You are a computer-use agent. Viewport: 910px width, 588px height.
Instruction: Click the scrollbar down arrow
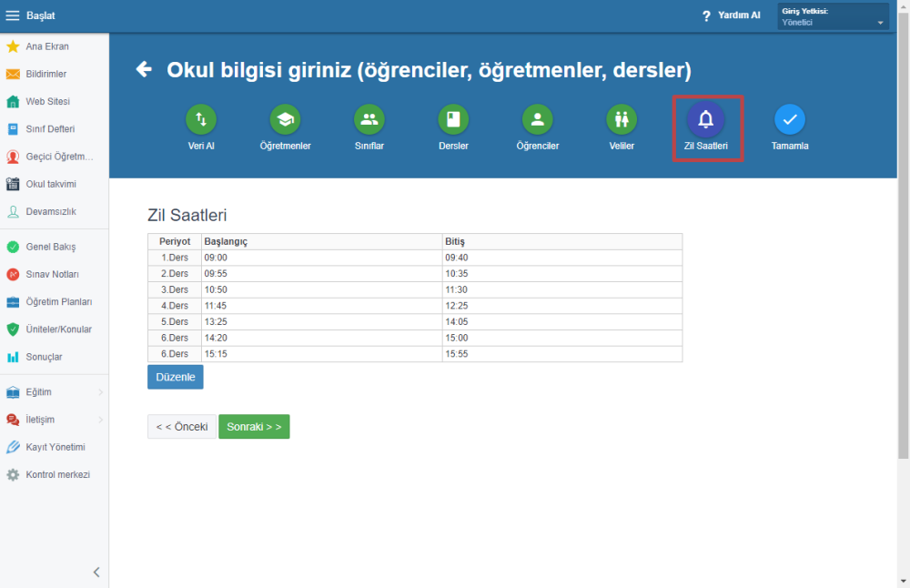(904, 581)
